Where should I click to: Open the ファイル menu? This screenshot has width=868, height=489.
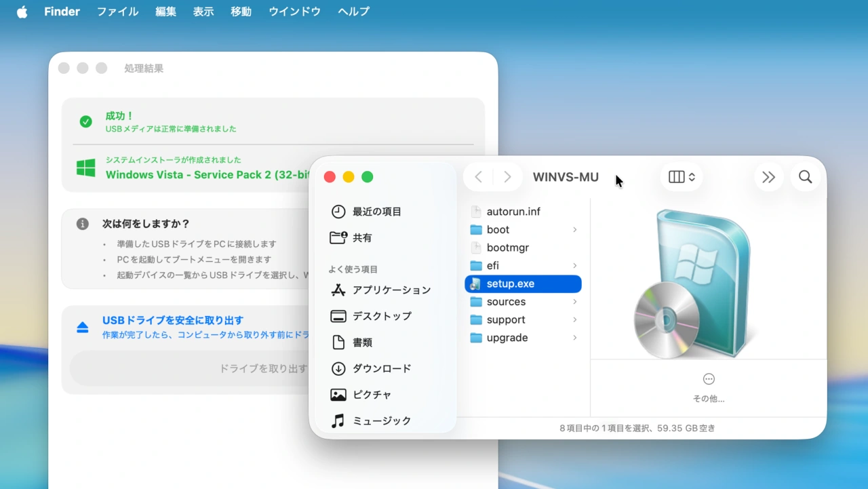point(117,12)
